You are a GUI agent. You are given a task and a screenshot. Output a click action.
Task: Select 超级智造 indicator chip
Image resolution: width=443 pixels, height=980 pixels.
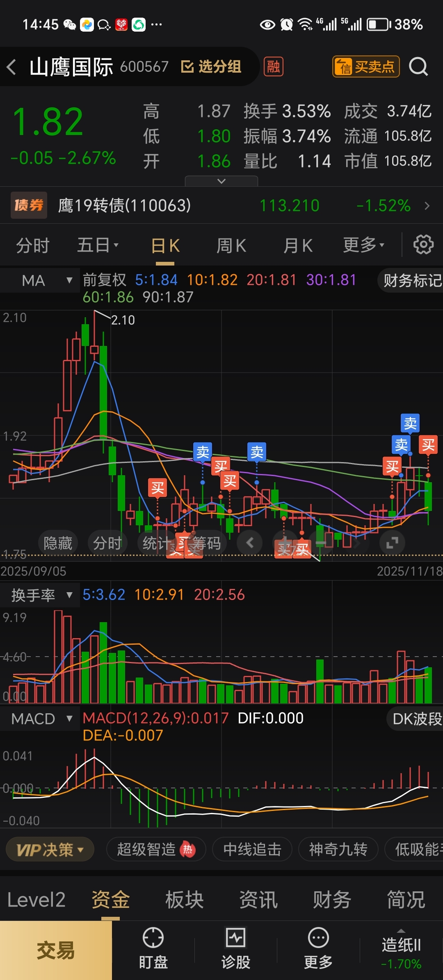(156, 849)
